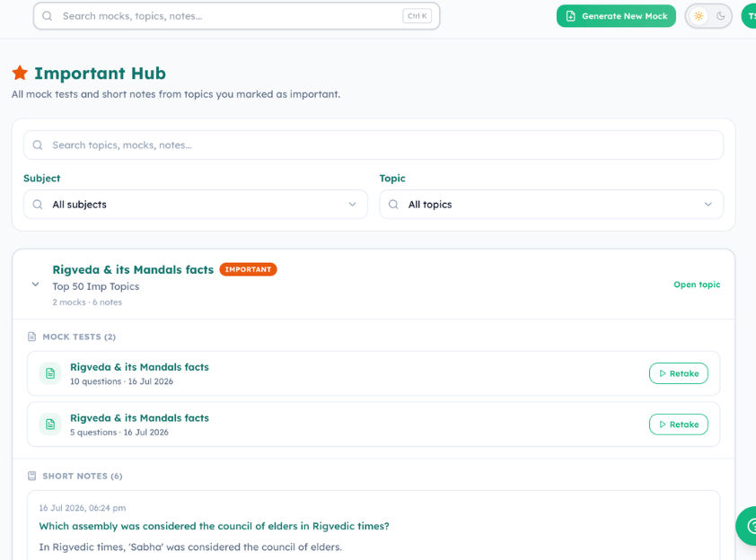Click the All topics chevron arrow
756x560 pixels.
[x=708, y=205]
